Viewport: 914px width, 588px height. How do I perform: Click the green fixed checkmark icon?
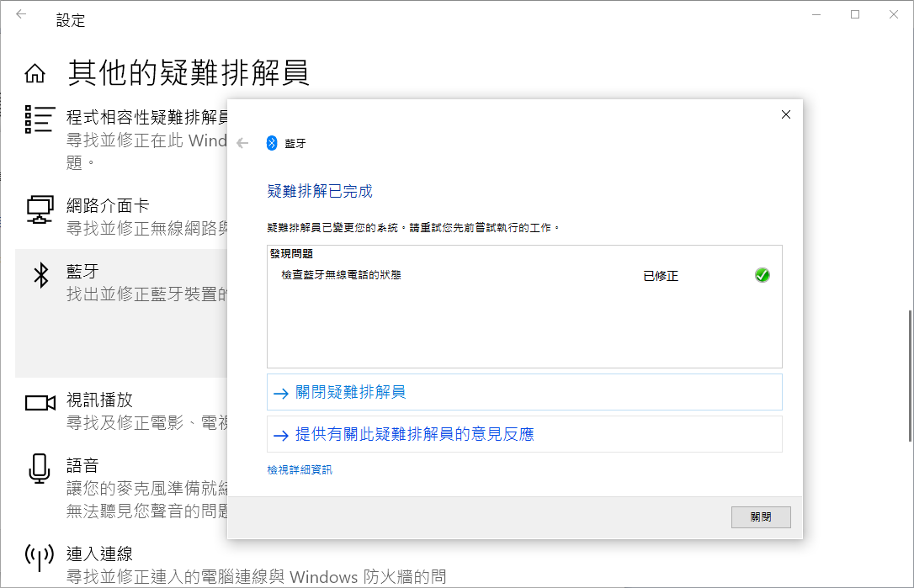[x=762, y=275]
